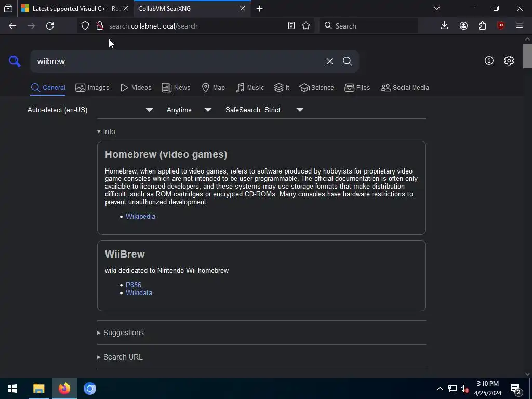The image size is (532, 399).
Task: Switch to the Music category
Action: pyautogui.click(x=250, y=88)
